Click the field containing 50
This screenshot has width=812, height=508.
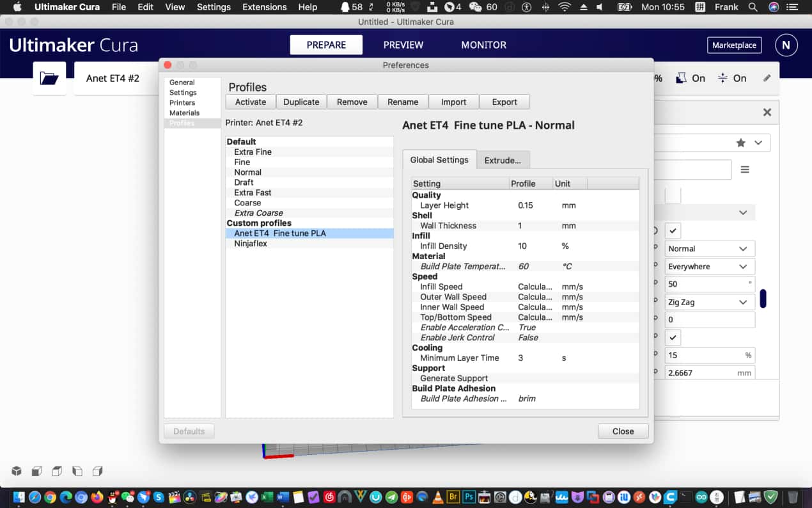(710, 284)
